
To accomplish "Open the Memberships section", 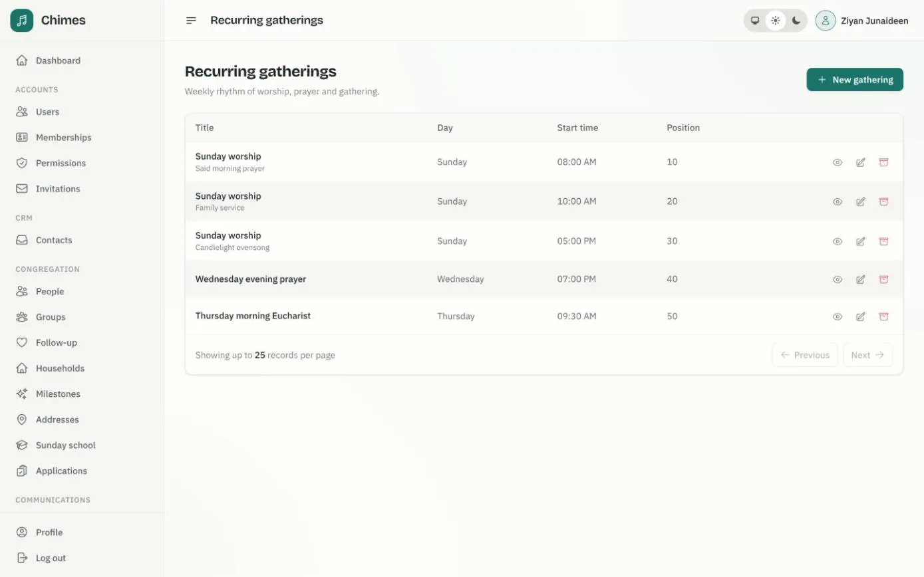I will coord(82,138).
